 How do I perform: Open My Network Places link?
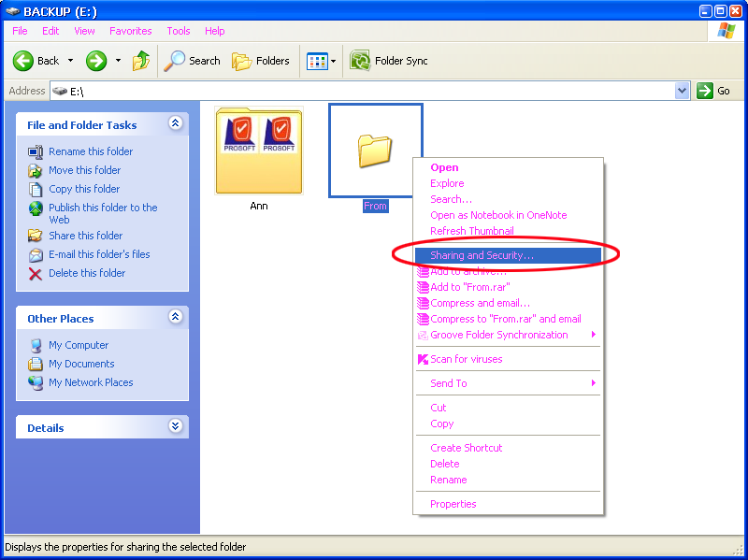click(91, 382)
